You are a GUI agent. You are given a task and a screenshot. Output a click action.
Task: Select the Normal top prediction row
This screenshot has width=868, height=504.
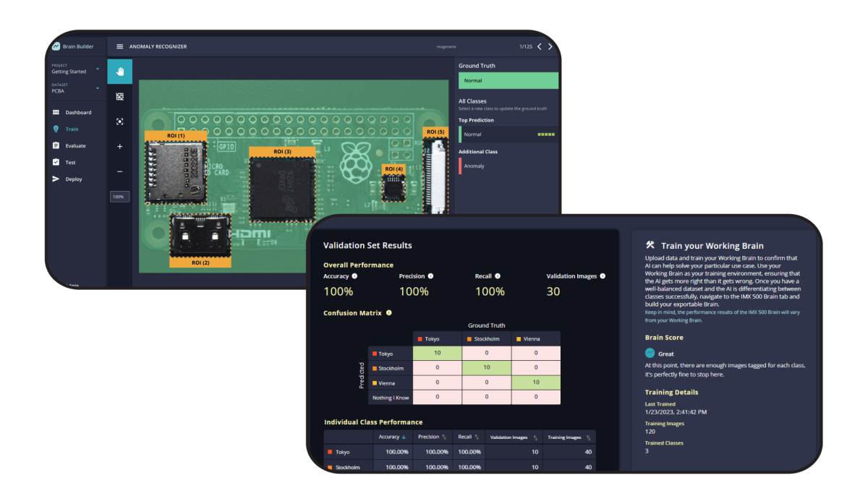tap(509, 134)
